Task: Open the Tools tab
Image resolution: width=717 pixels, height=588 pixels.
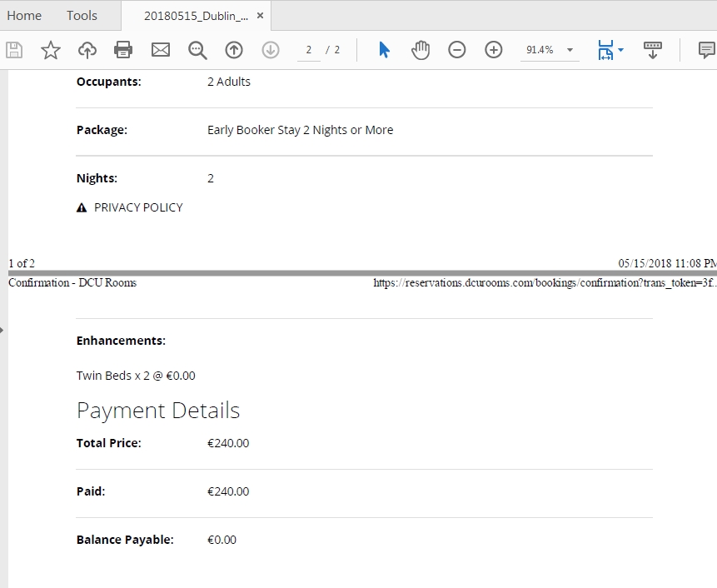Action: coord(82,16)
